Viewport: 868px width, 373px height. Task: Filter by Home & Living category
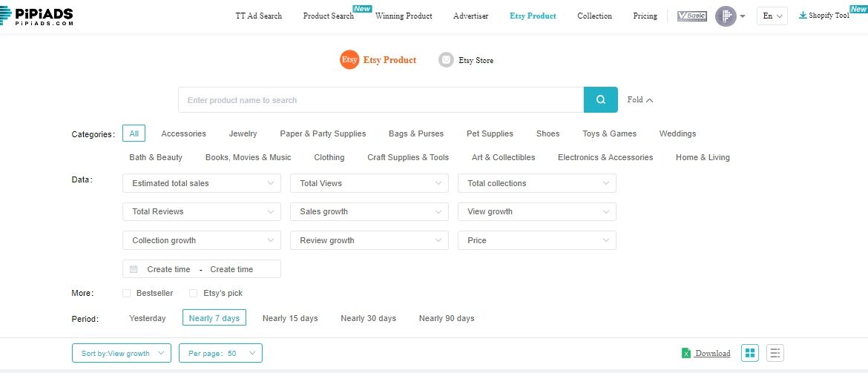coord(703,157)
